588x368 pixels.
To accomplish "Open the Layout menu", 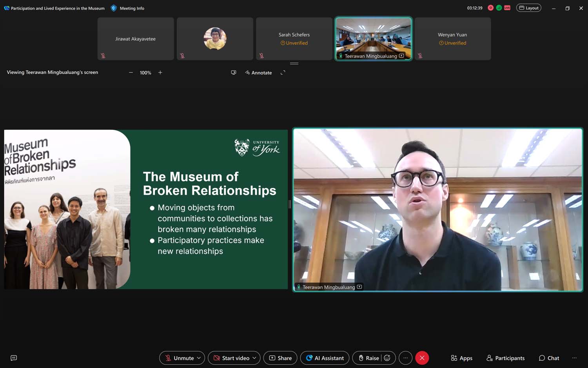I will pyautogui.click(x=528, y=8).
